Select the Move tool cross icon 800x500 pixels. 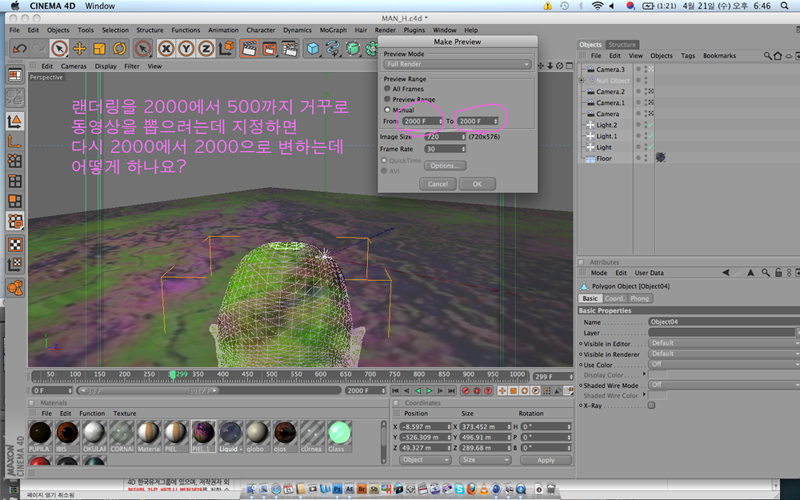[x=80, y=48]
